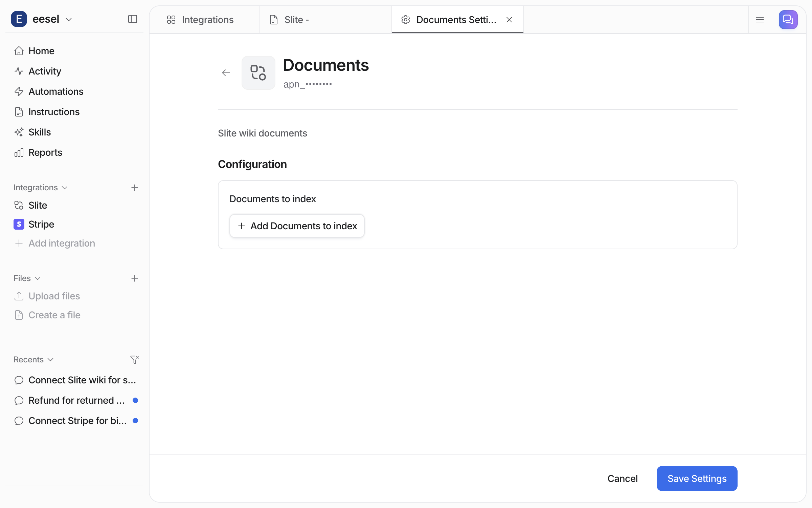The width and height of the screenshot is (812, 508).
Task: Click the Documents Slite logo icon
Action: (258, 73)
